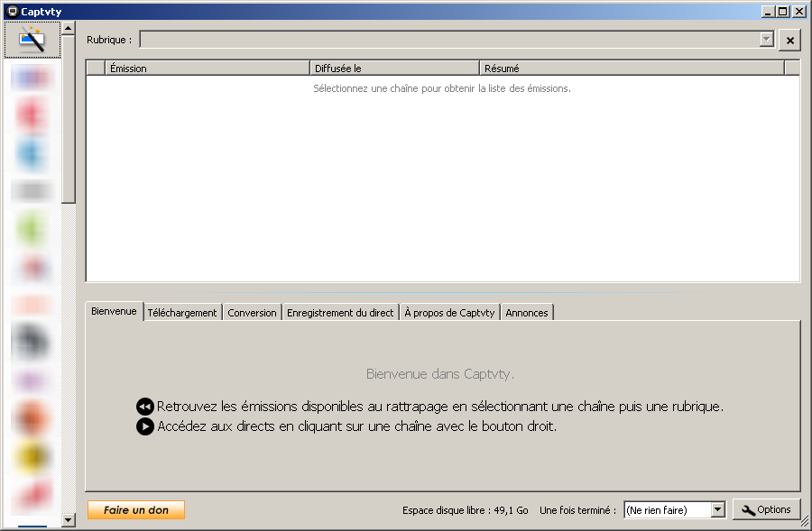Click the magic wand icon in the channel sidebar
Screen dimensions: 812x531
32,40
